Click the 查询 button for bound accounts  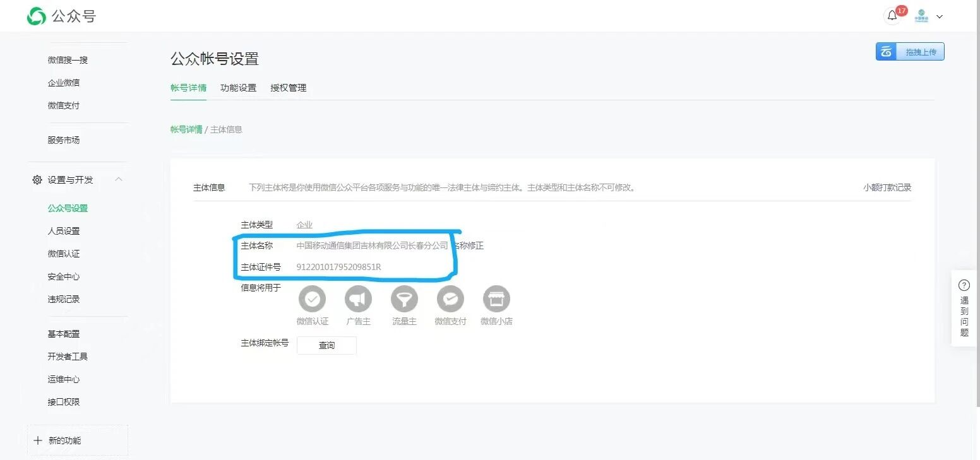(x=326, y=345)
